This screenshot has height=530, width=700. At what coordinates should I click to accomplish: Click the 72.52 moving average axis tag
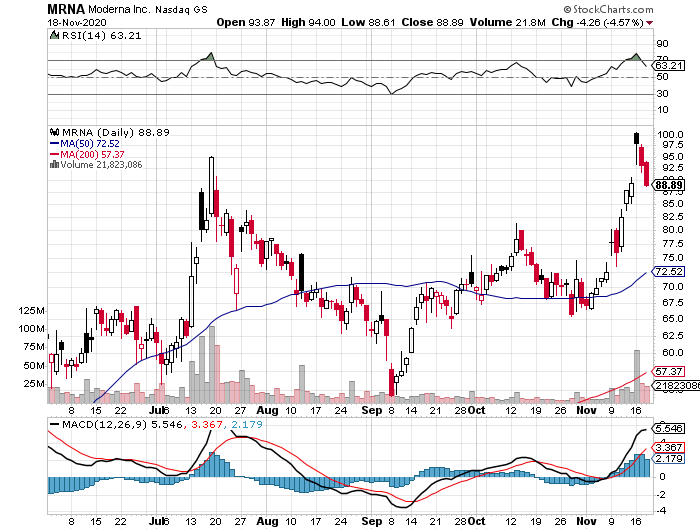coord(669,271)
